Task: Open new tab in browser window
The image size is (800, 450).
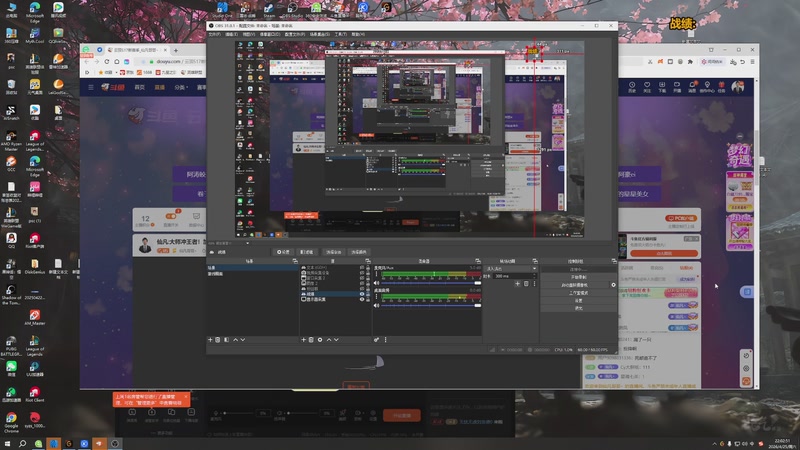Action: 176,51
